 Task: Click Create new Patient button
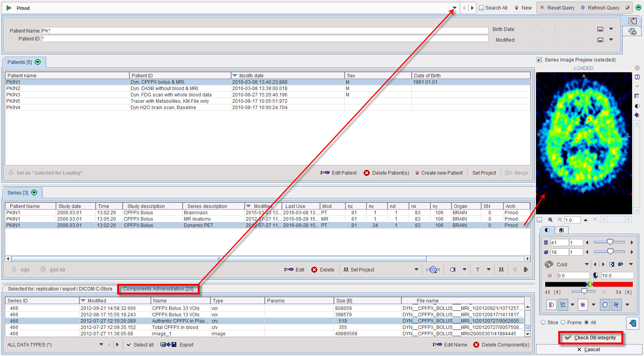click(439, 173)
